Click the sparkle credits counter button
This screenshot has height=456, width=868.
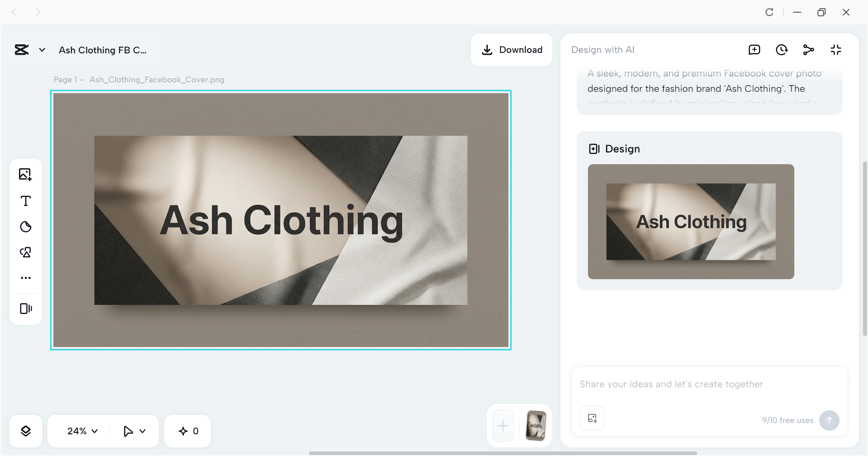[187, 430]
